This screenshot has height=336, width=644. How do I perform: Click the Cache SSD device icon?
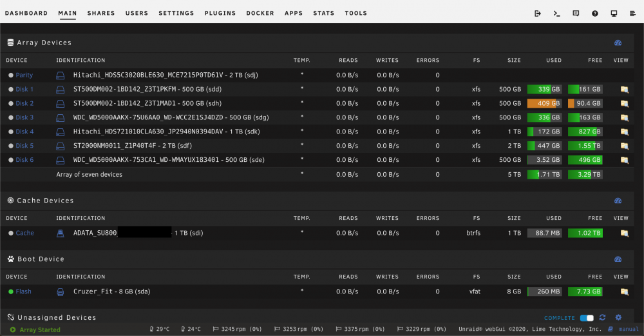(x=61, y=233)
